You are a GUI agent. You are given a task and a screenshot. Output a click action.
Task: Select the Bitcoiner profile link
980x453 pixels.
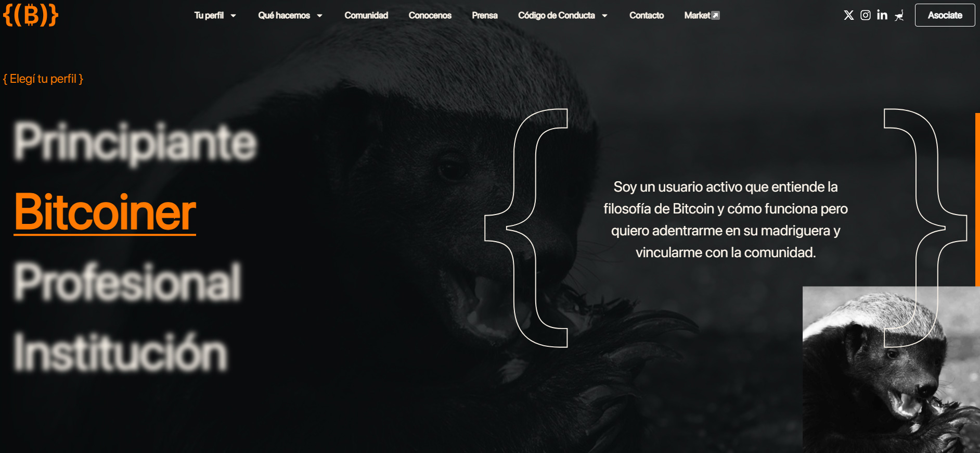tap(105, 212)
